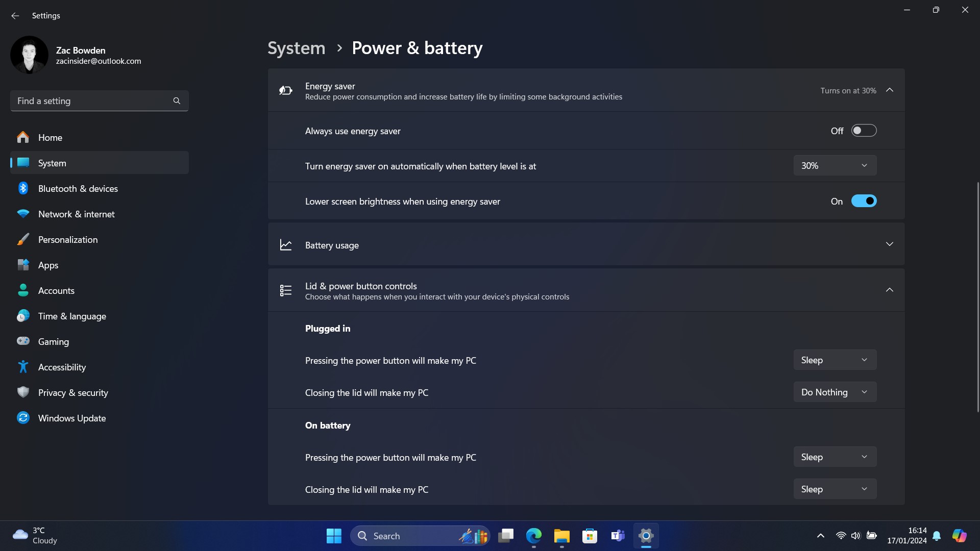Viewport: 980px width, 551px height.
Task: Disable the energy saver always-on toggle
Action: tap(864, 131)
